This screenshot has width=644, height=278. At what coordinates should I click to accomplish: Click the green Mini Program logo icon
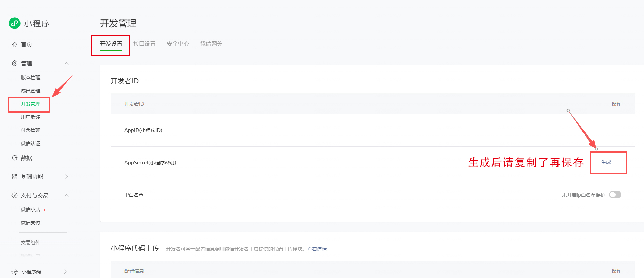[x=15, y=23]
